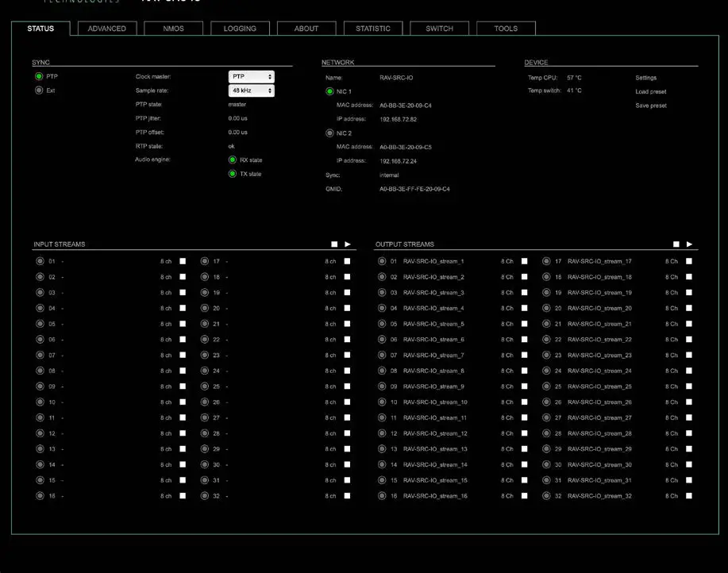The image size is (728, 573).
Task: Toggle checkbox for input stream 19
Action: [x=347, y=292]
